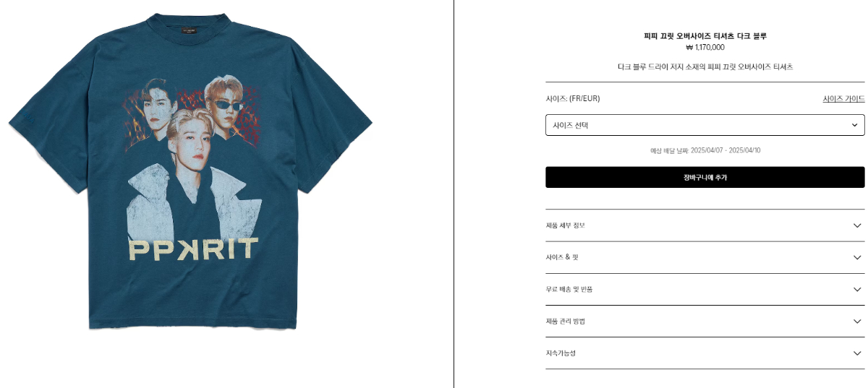Expand the 무료 배송 및 반품 section label
Image resolution: width=868 pixels, height=388 pixels.
[x=569, y=289]
